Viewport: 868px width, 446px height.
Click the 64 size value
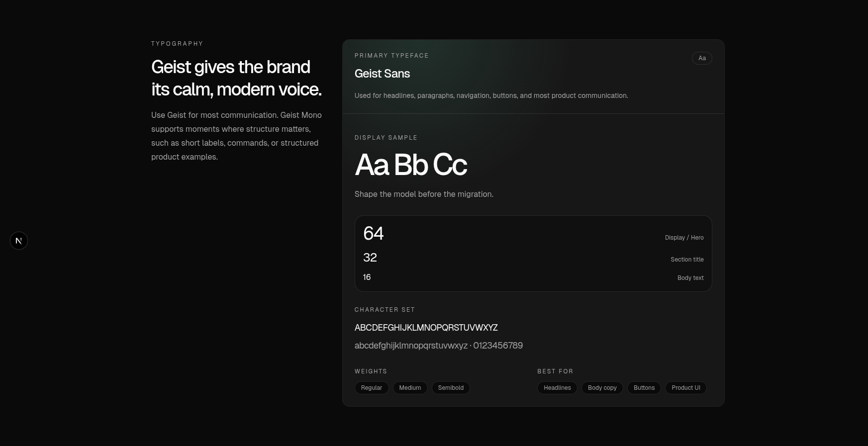click(374, 234)
